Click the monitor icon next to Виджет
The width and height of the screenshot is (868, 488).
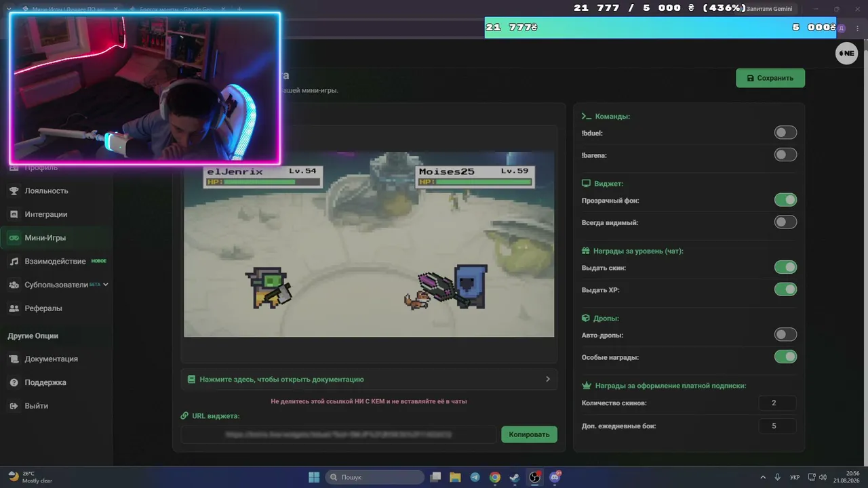tap(586, 184)
